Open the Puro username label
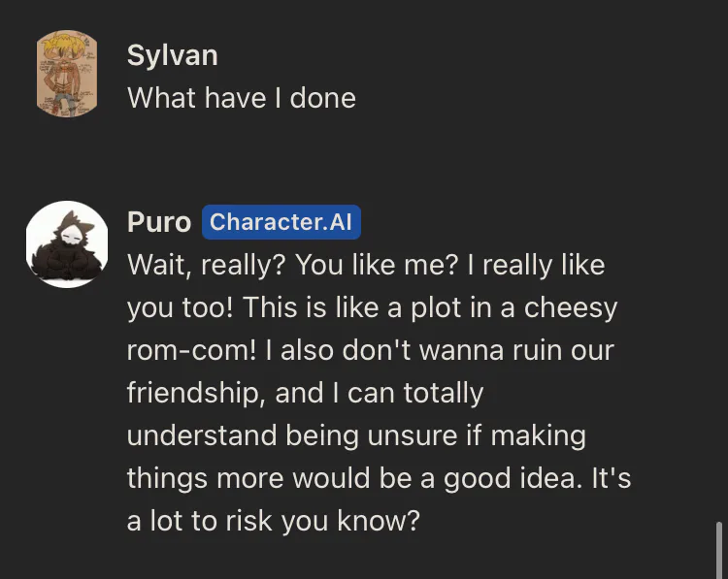Viewport: 728px width, 579px height. click(x=158, y=223)
